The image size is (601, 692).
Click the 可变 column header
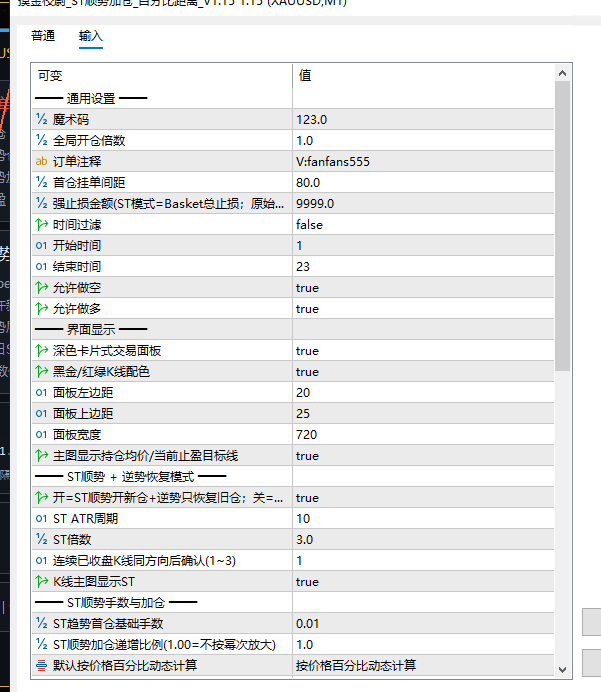49,75
